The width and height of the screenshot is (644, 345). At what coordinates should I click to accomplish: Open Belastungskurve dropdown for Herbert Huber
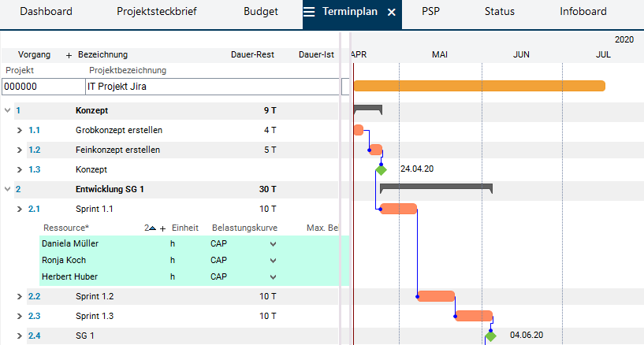point(273,277)
